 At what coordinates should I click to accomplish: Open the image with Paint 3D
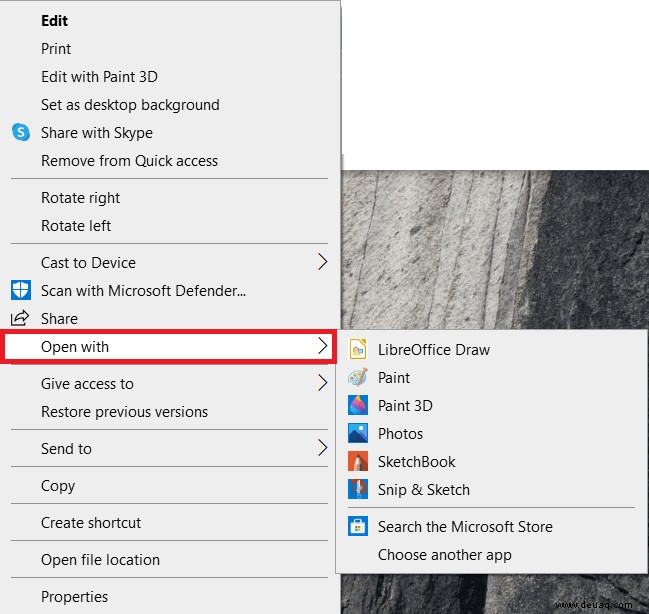click(x=491, y=405)
